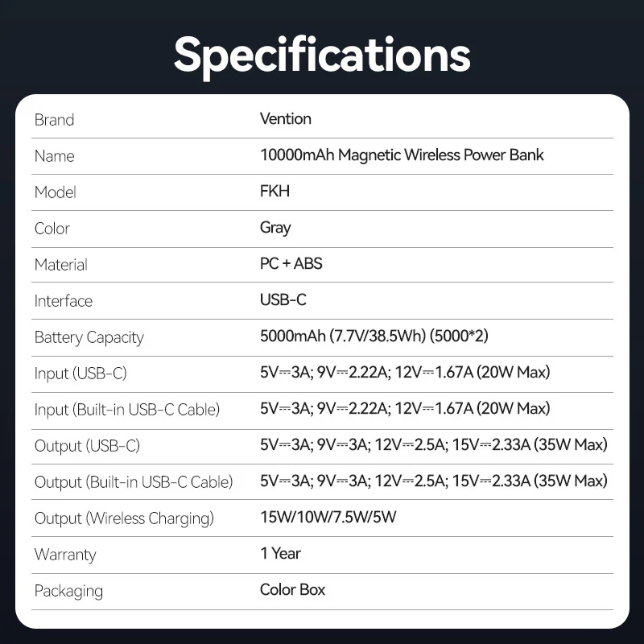Click the Output (Built-in USB-C Cable) label

pos(133,482)
